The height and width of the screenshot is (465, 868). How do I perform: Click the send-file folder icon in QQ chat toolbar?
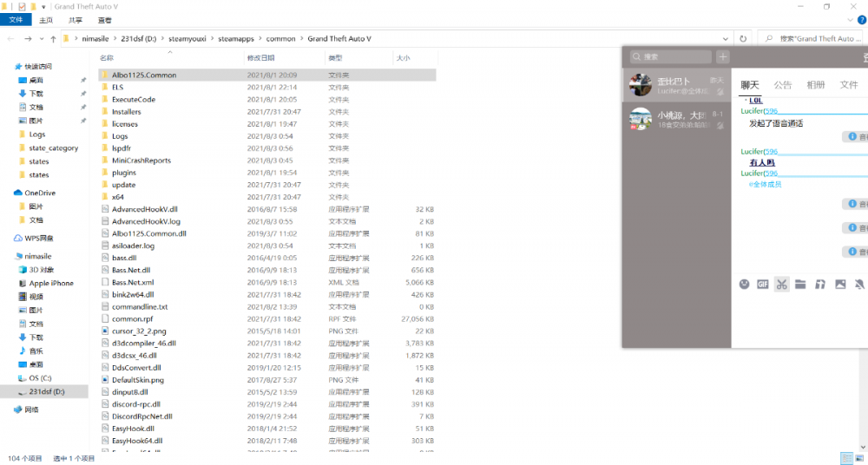tap(800, 284)
